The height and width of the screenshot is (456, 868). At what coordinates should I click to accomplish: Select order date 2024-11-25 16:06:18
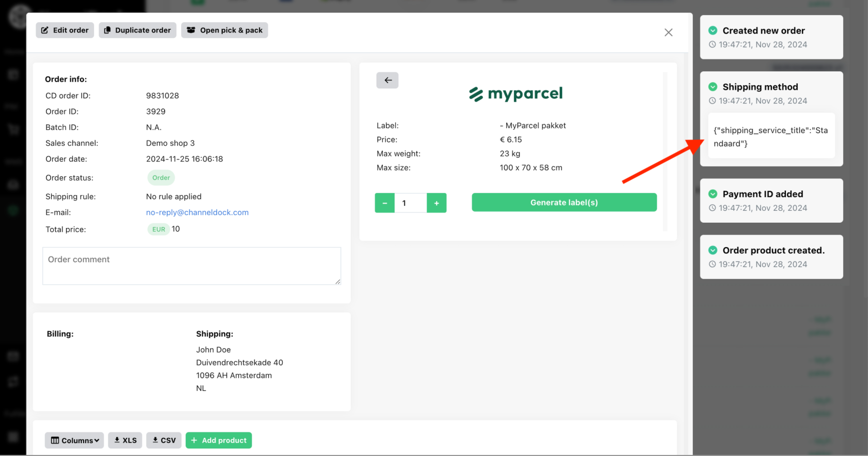click(x=184, y=159)
